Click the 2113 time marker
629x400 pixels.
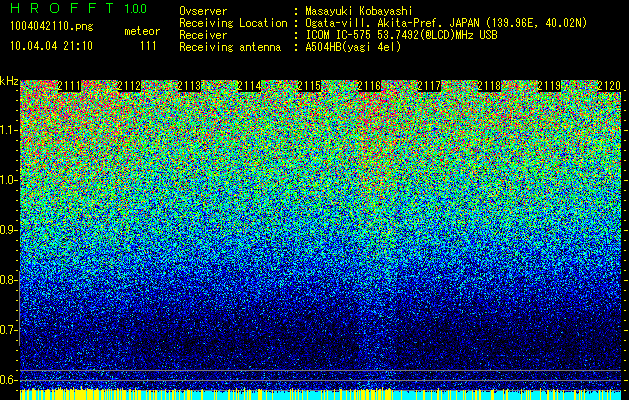point(189,86)
